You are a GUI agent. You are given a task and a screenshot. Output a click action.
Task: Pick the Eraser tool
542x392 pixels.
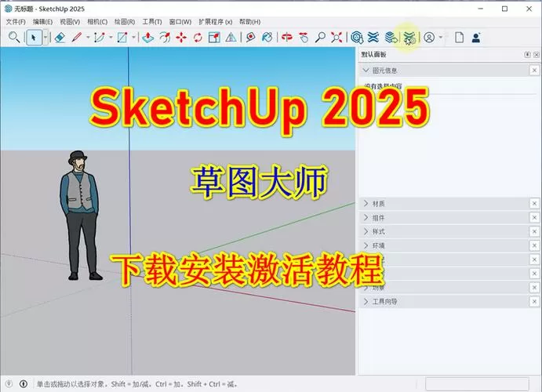coord(60,38)
